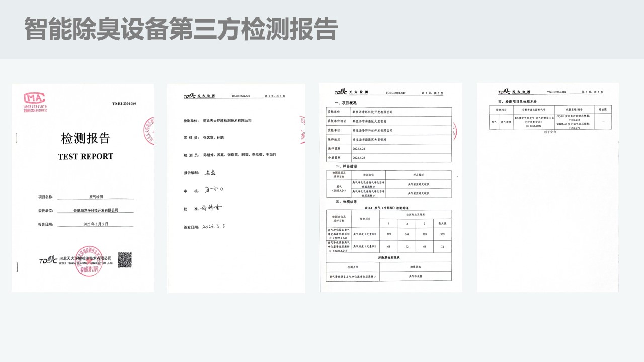Click the 废气检测 project name field
The height and width of the screenshot is (362, 644).
click(95, 197)
